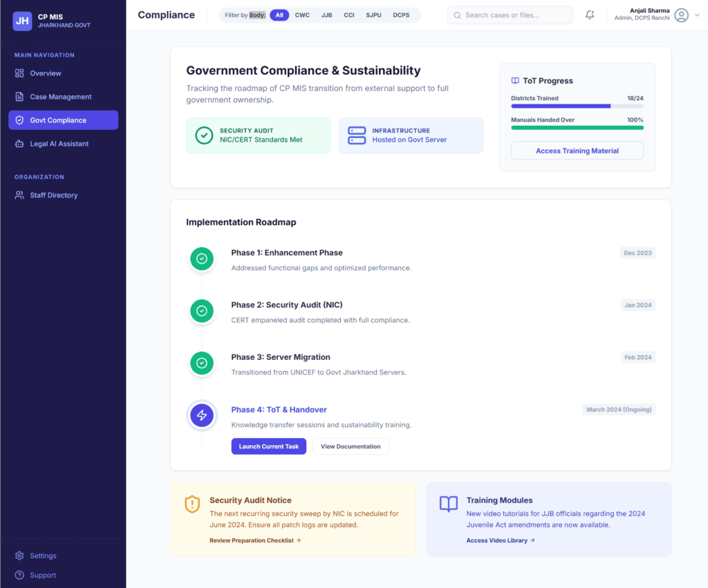
Task: Click the Security Audit checkmark icon
Action: [x=204, y=135]
